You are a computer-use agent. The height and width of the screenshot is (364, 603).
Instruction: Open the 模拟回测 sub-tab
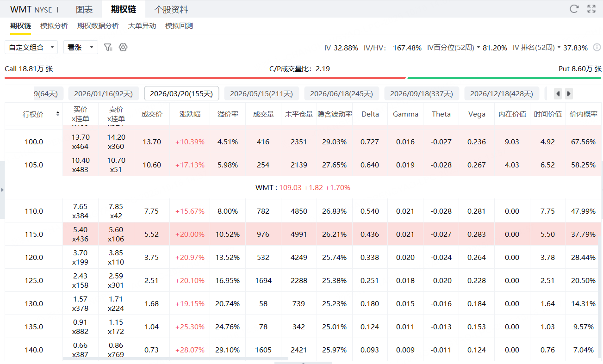pyautogui.click(x=179, y=26)
